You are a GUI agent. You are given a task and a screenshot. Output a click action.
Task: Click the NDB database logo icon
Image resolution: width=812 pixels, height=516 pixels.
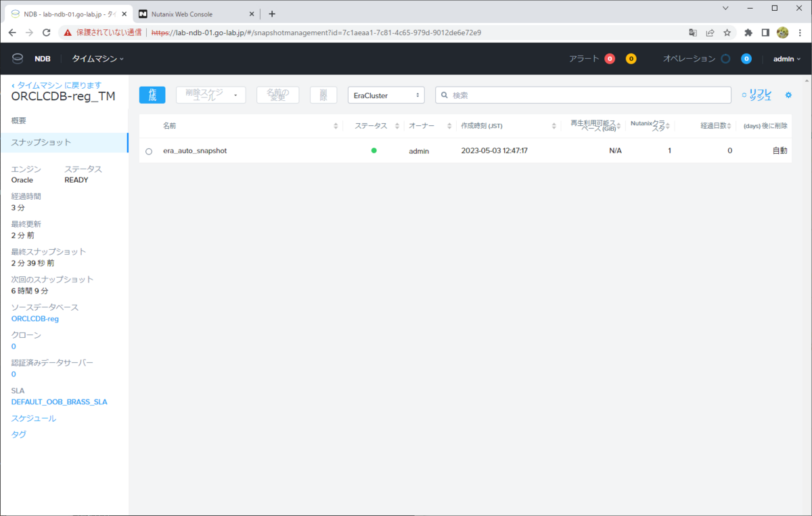pyautogui.click(x=18, y=59)
